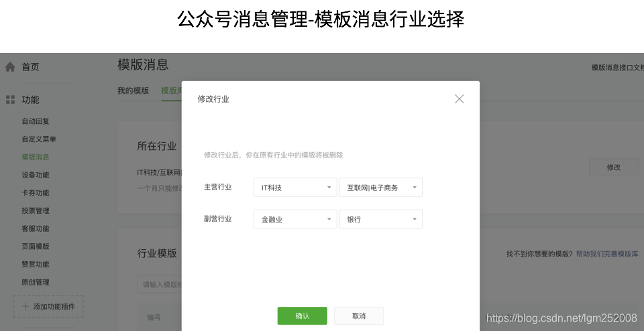Open the IT科技 main industry dropdown

point(295,188)
